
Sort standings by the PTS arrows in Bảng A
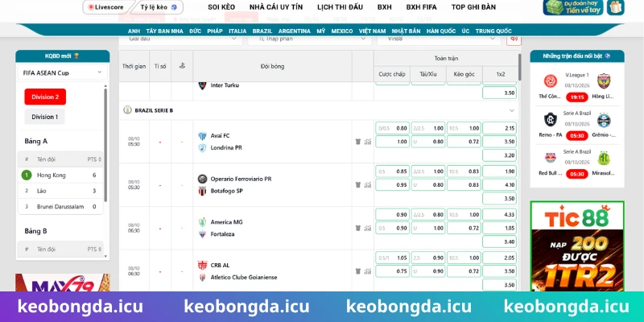100,159
